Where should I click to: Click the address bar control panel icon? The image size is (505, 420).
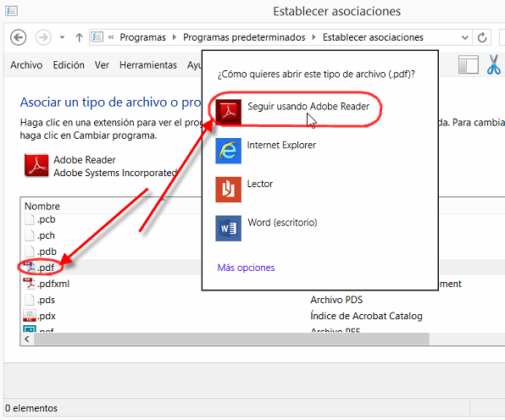pos(97,37)
